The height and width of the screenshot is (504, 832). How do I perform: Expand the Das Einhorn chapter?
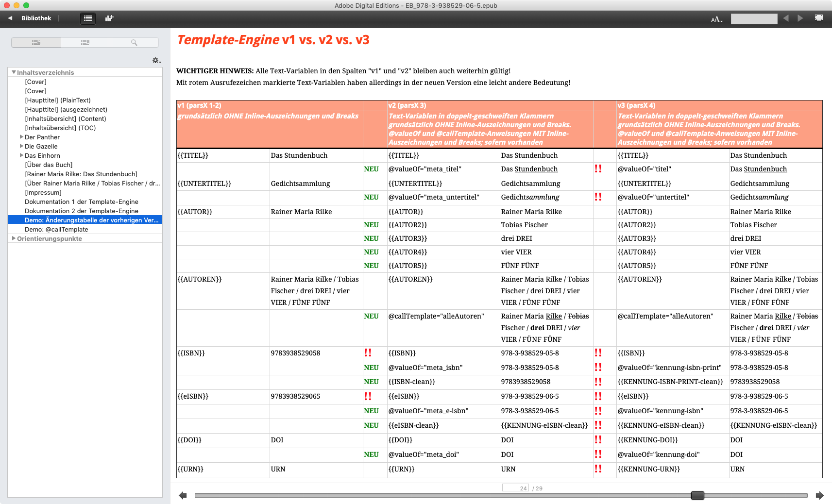pos(21,155)
